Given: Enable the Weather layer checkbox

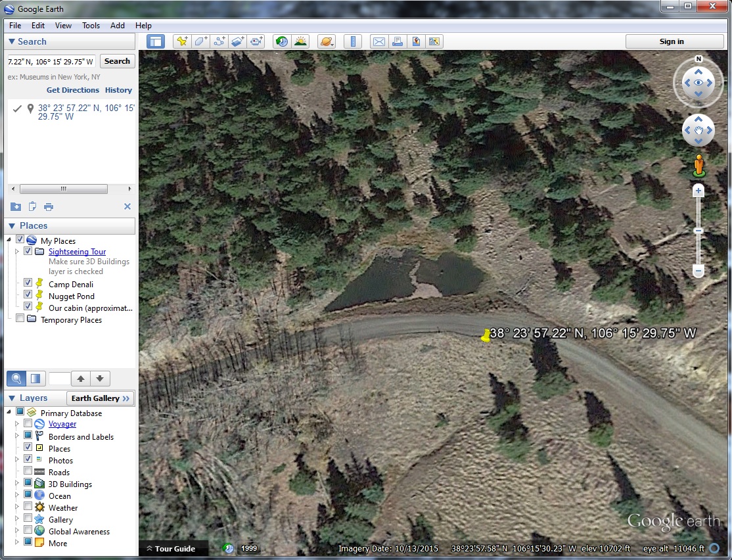Looking at the screenshot, I should coord(28,506).
